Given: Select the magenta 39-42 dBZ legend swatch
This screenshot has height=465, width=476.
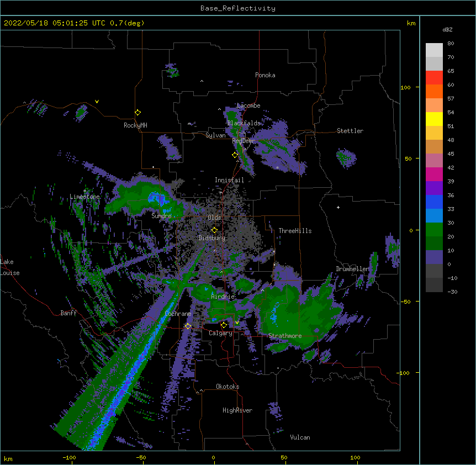Looking at the screenshot, I should (x=434, y=174).
